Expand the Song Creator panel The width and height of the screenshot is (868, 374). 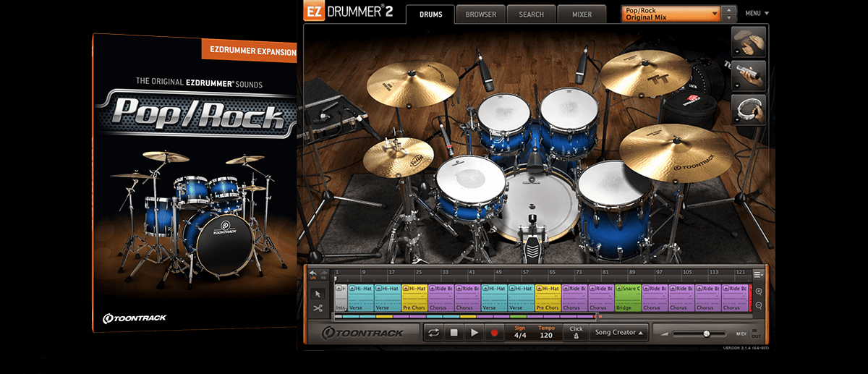click(619, 333)
